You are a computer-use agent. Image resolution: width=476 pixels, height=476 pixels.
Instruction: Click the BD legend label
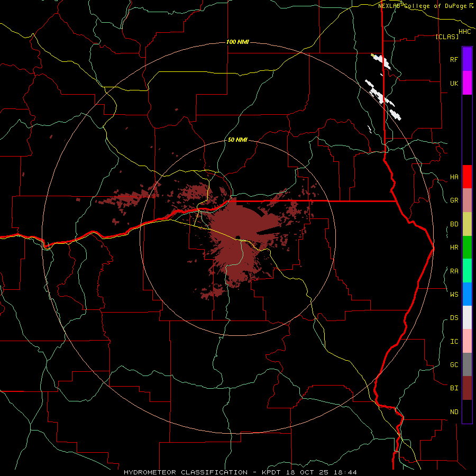454,224
